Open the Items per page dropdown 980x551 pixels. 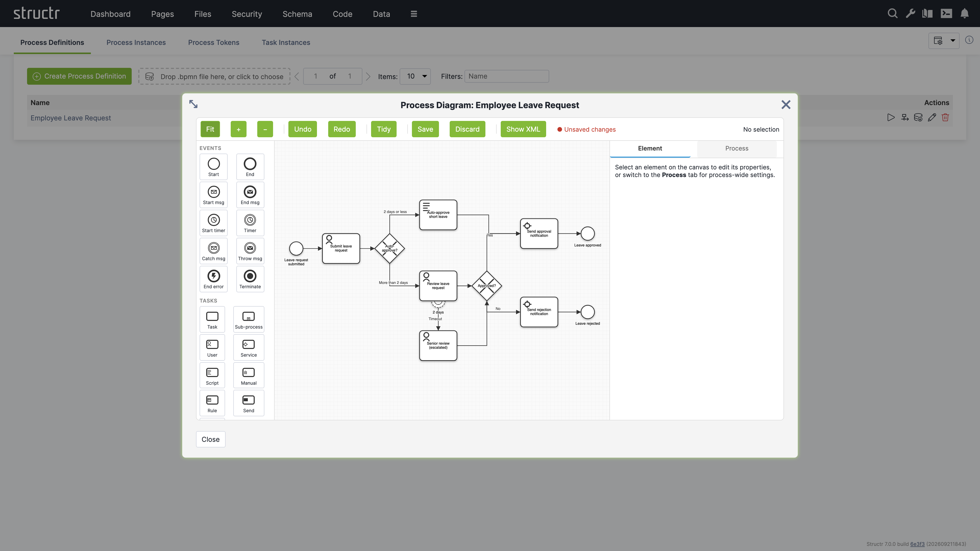tap(415, 77)
